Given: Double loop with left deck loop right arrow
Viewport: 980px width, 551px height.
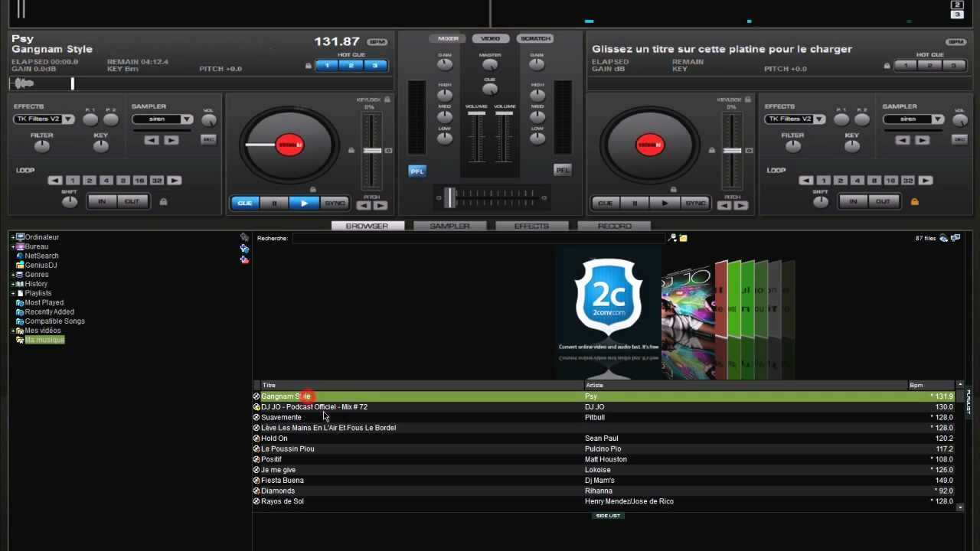Looking at the screenshot, I should [175, 181].
